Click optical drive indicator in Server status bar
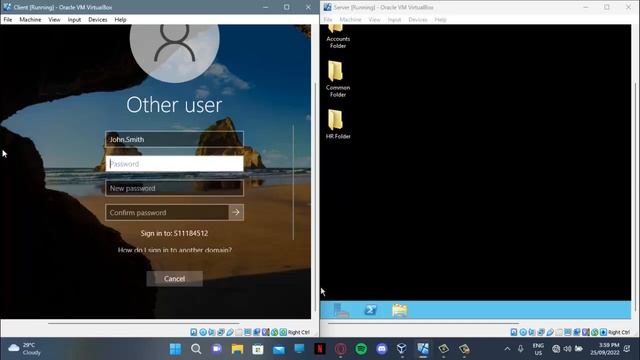Image resolution: width=640 pixels, height=360 pixels. [523, 332]
